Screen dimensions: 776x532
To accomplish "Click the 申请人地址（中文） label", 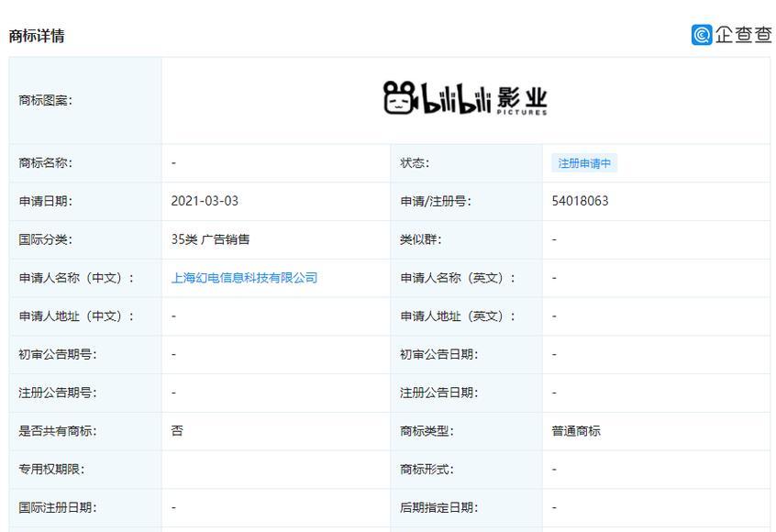I will coord(76,316).
